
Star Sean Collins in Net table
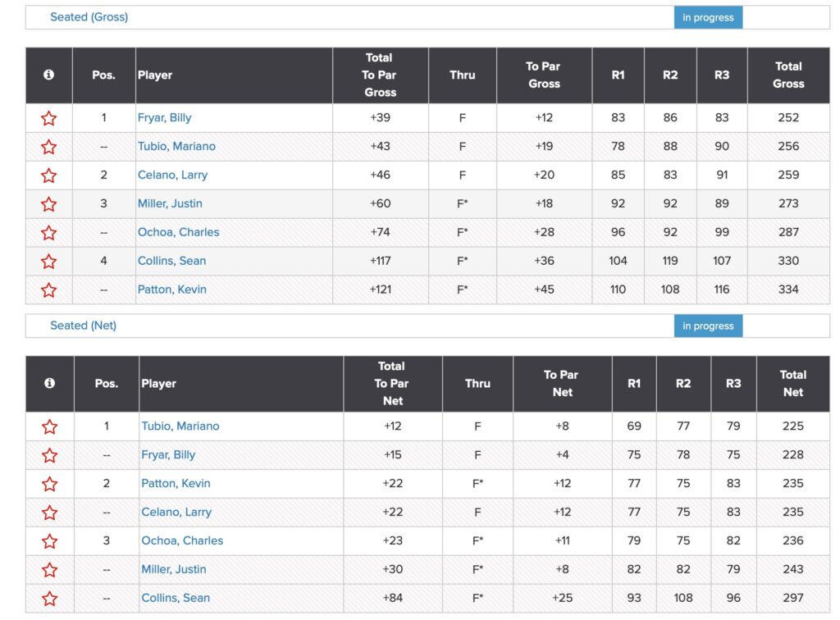50,599
